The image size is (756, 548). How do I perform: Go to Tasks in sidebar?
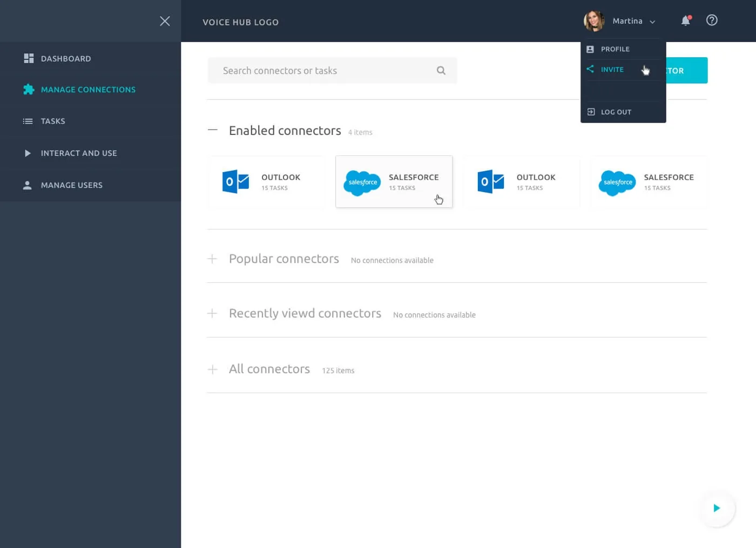click(x=90, y=121)
